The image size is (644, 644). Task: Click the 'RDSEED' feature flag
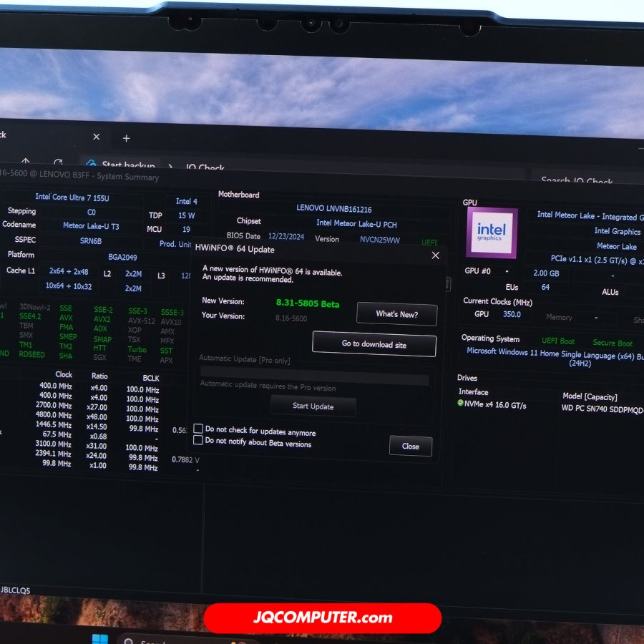pos(31,354)
